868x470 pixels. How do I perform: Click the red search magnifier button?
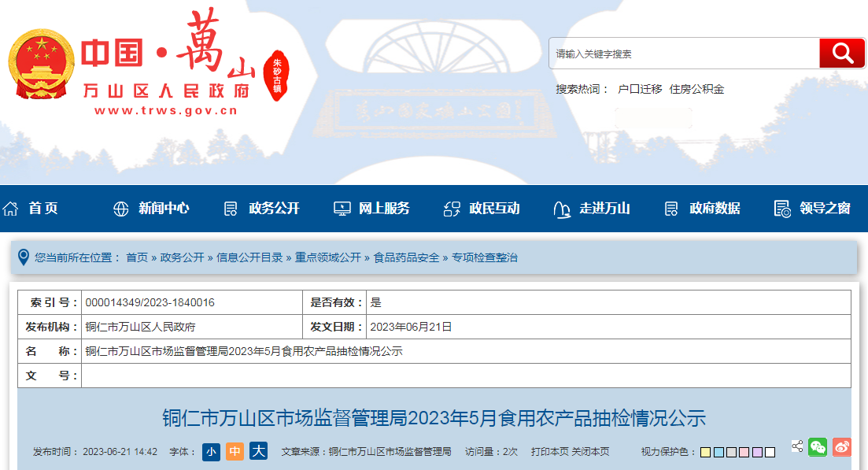[x=842, y=54]
